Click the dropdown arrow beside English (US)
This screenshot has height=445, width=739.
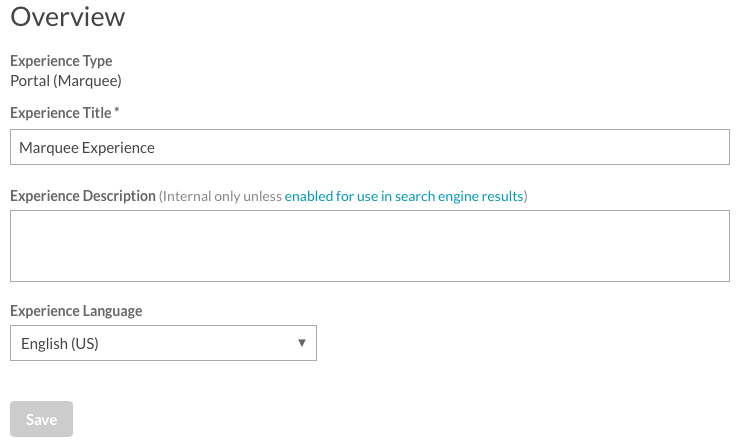[x=302, y=343]
